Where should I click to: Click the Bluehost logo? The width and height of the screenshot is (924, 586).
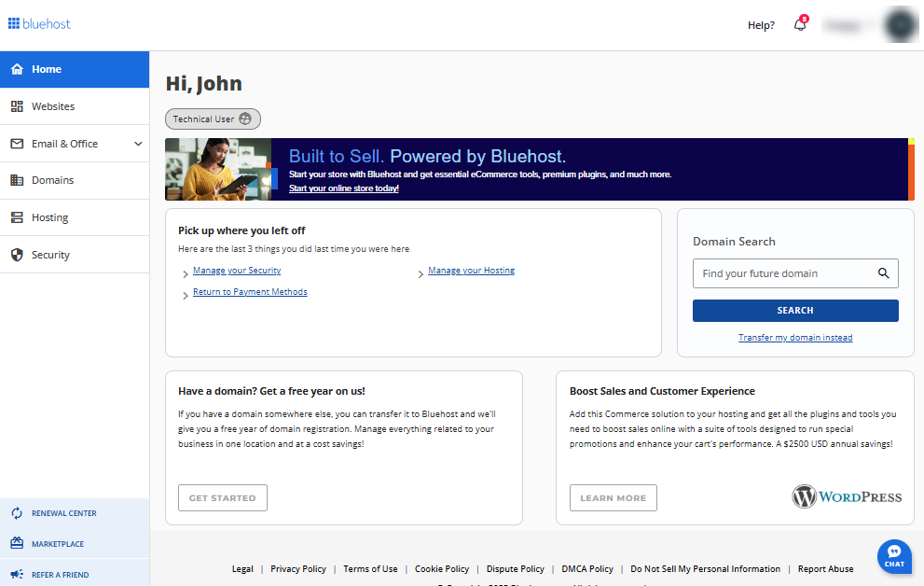click(38, 22)
